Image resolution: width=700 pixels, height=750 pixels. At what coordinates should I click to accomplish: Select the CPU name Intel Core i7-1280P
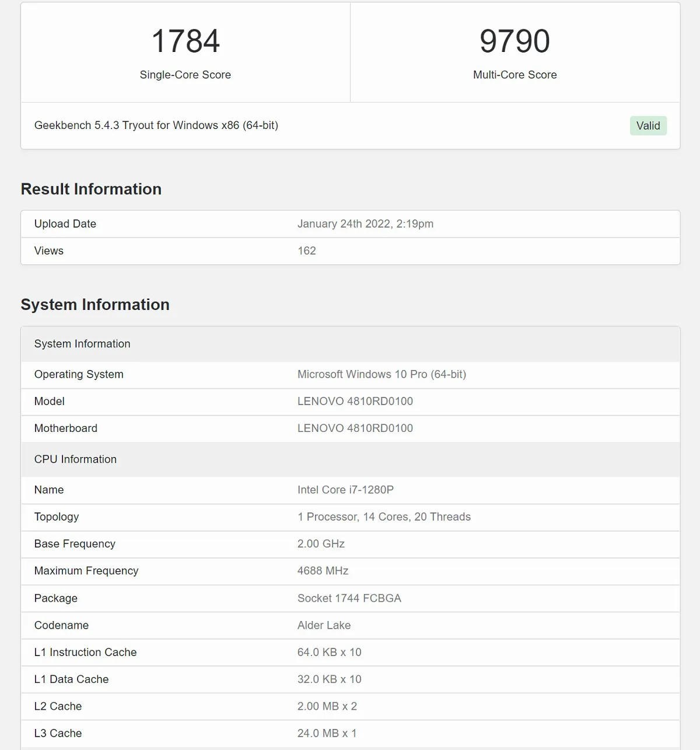click(x=345, y=490)
